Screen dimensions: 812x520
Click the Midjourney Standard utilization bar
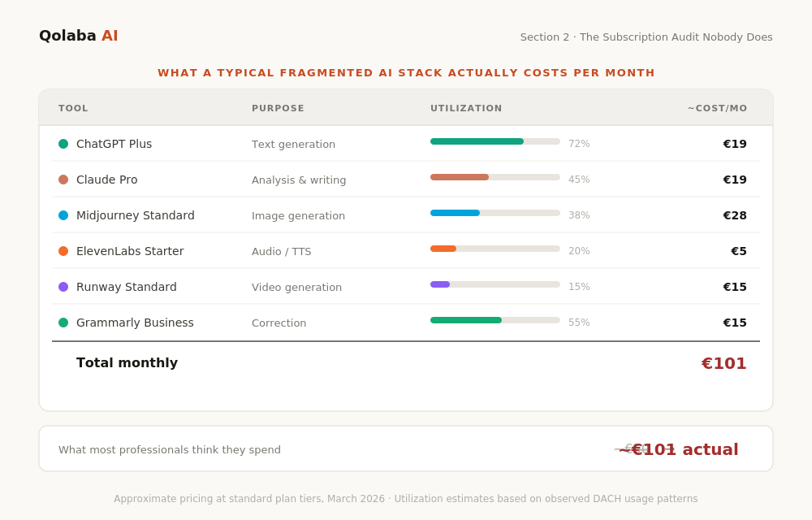click(x=495, y=213)
